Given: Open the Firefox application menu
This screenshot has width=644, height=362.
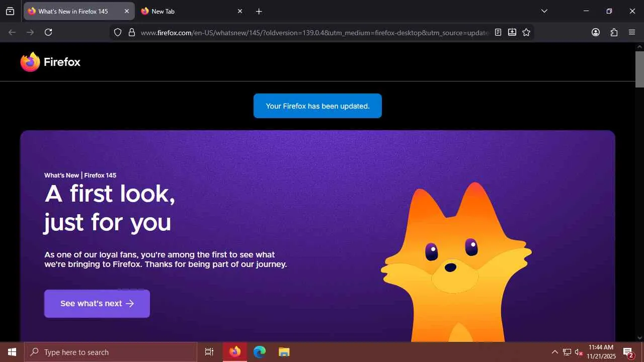Looking at the screenshot, I should pyautogui.click(x=632, y=32).
